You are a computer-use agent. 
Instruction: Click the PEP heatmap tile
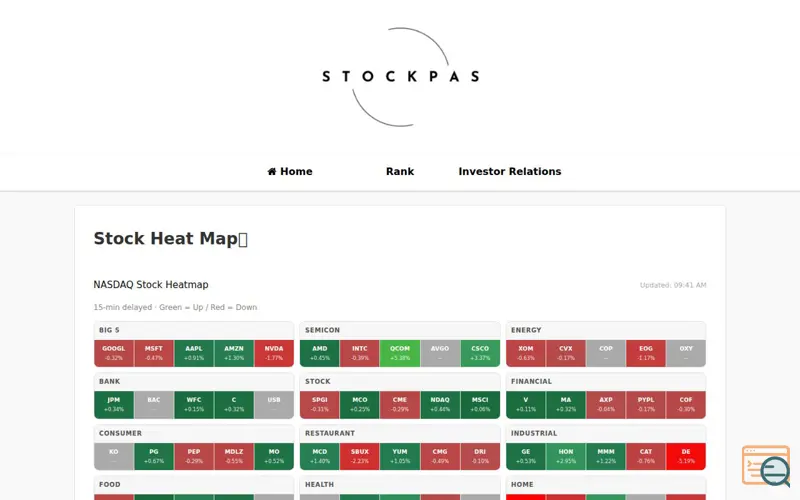[194, 456]
